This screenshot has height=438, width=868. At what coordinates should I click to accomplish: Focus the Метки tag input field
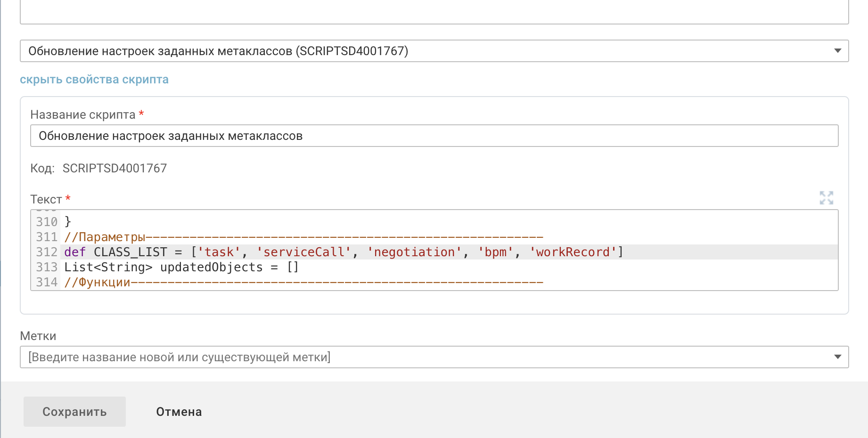[x=424, y=357]
